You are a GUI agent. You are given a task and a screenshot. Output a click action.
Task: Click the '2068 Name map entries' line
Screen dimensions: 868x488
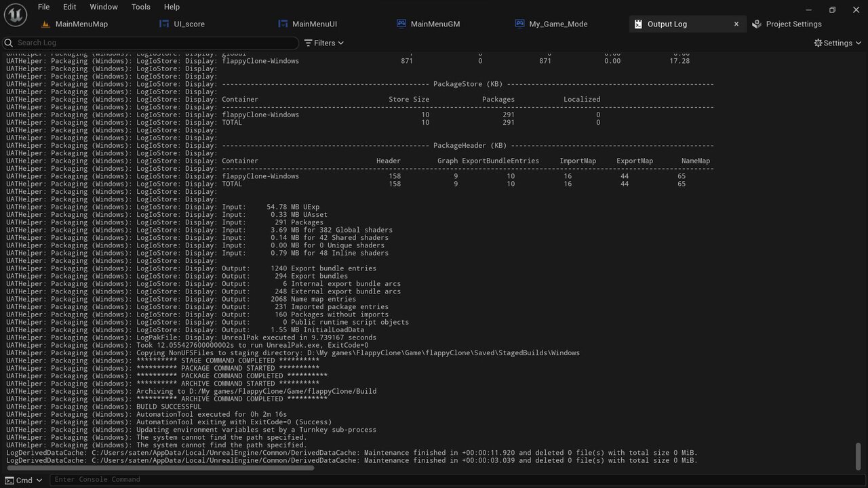pyautogui.click(x=181, y=299)
